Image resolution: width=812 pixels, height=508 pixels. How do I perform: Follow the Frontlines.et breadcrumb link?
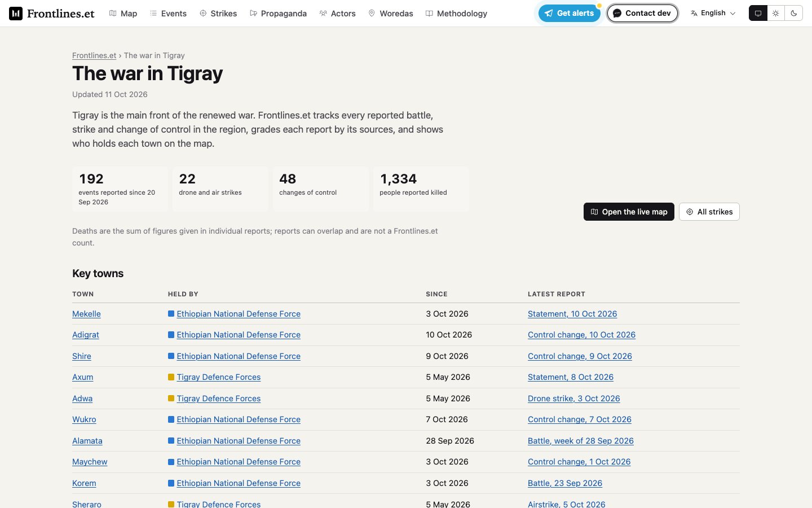point(94,55)
